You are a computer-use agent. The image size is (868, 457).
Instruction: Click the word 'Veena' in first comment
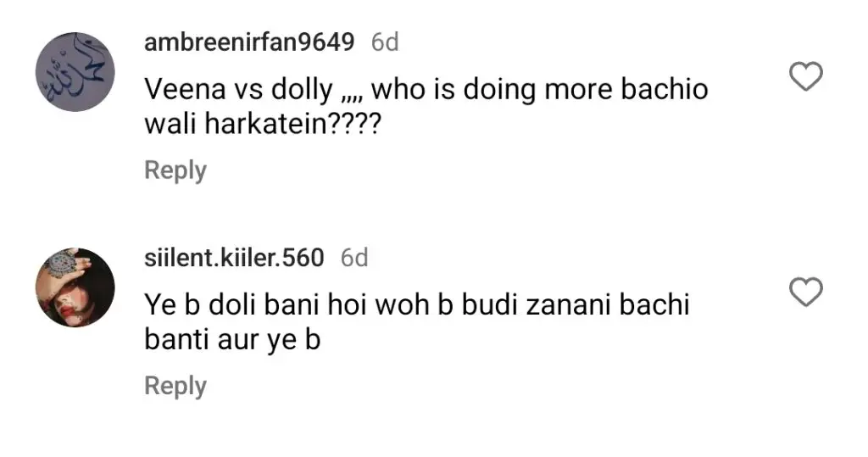click(x=186, y=90)
